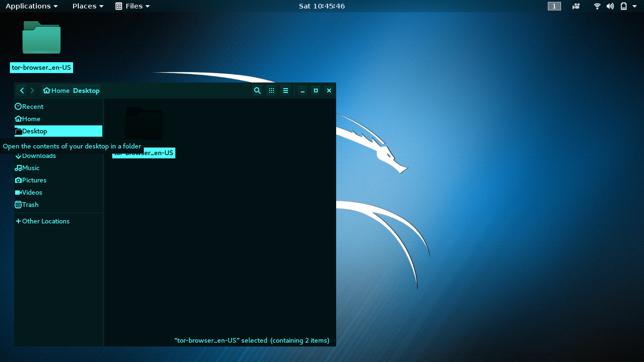This screenshot has height=362, width=644.
Task: Go back using the left arrow in Files
Action: pos(22,90)
